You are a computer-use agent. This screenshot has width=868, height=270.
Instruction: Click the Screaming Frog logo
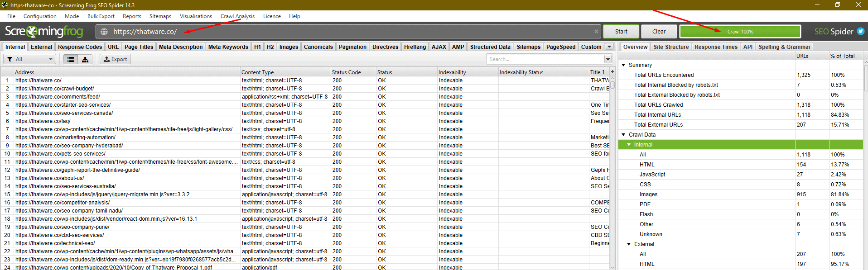click(44, 31)
